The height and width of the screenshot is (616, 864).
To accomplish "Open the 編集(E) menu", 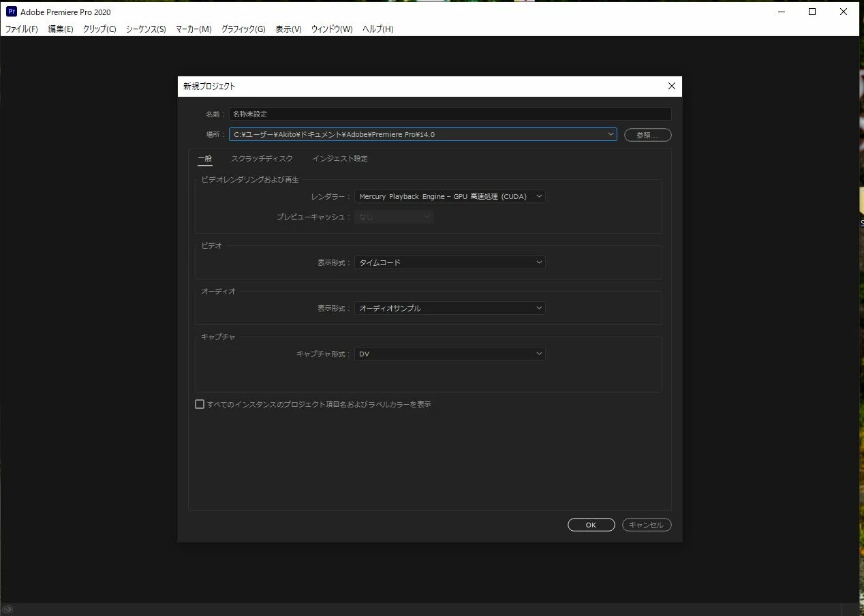I will [61, 29].
